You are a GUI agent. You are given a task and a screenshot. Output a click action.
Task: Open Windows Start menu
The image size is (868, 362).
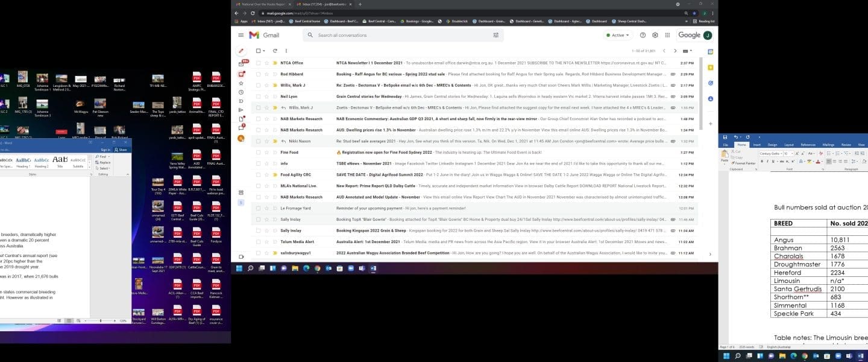pos(239,268)
